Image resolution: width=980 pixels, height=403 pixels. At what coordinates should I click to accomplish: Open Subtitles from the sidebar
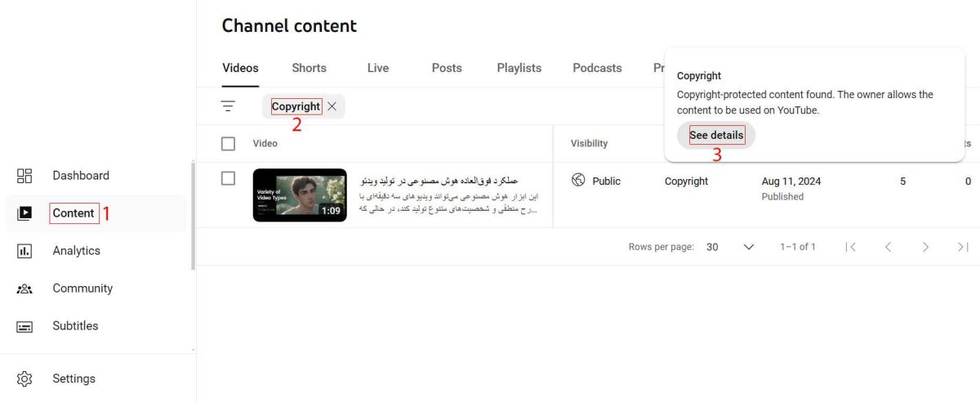(75, 326)
